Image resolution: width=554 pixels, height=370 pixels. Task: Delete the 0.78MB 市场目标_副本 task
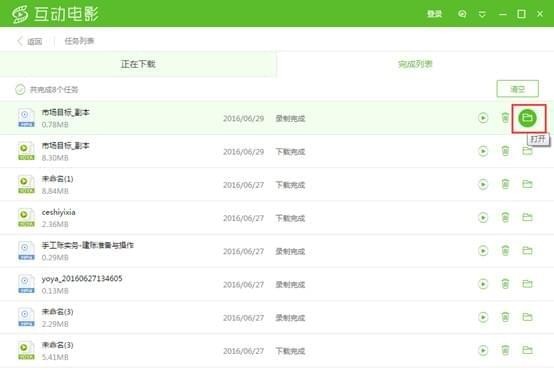coord(505,118)
